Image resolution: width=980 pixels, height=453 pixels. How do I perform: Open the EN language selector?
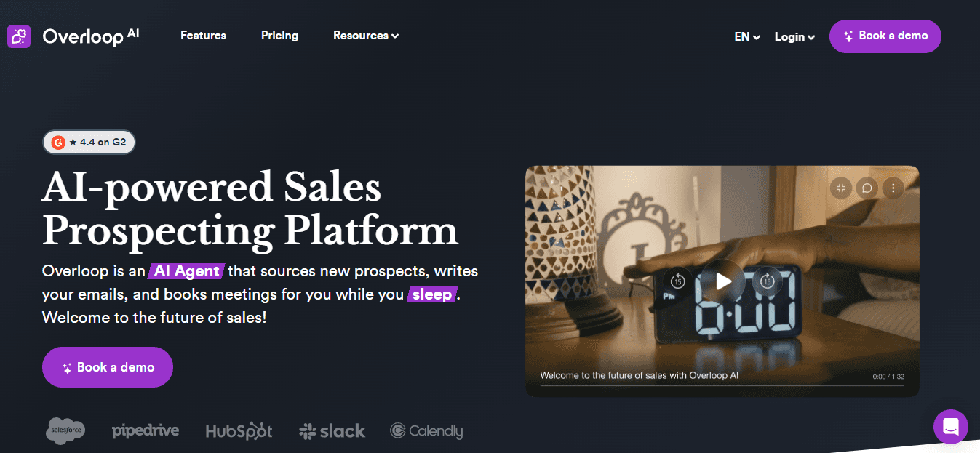pyautogui.click(x=747, y=36)
